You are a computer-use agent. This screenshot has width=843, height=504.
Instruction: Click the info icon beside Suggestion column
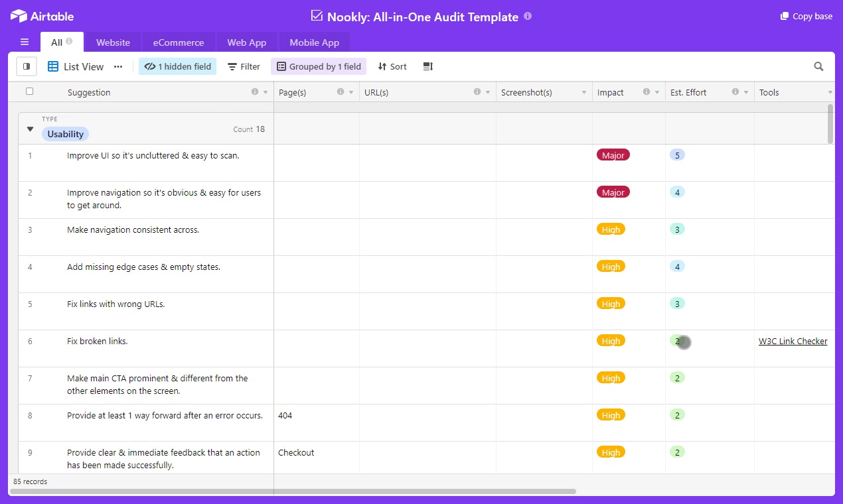click(255, 92)
